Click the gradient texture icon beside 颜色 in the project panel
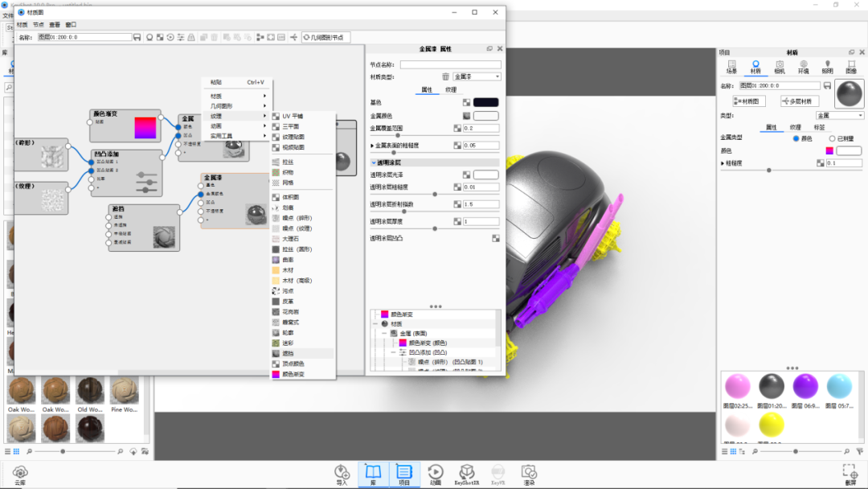Screen dimensions: 868x489 click(829, 150)
